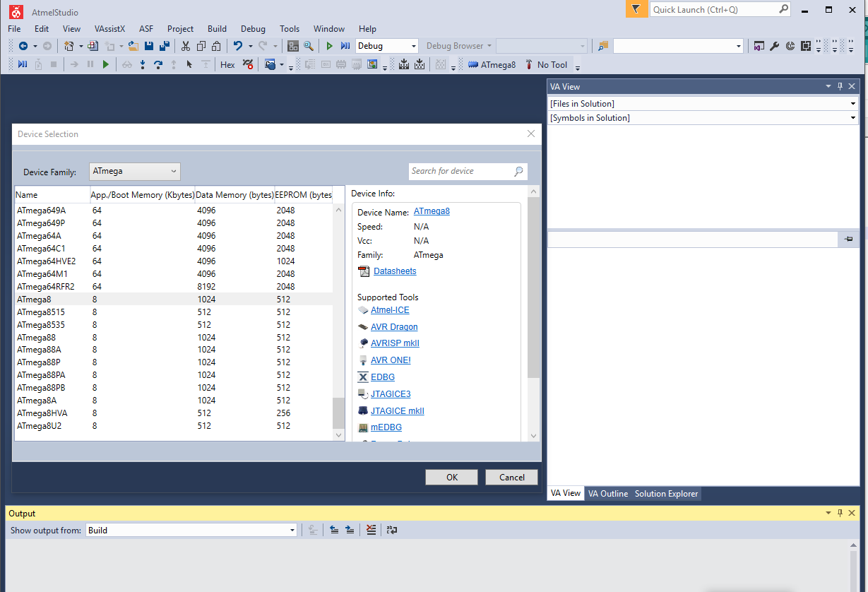Toggle Hex display in debug toolbar
The image size is (868, 592).
pyautogui.click(x=227, y=64)
